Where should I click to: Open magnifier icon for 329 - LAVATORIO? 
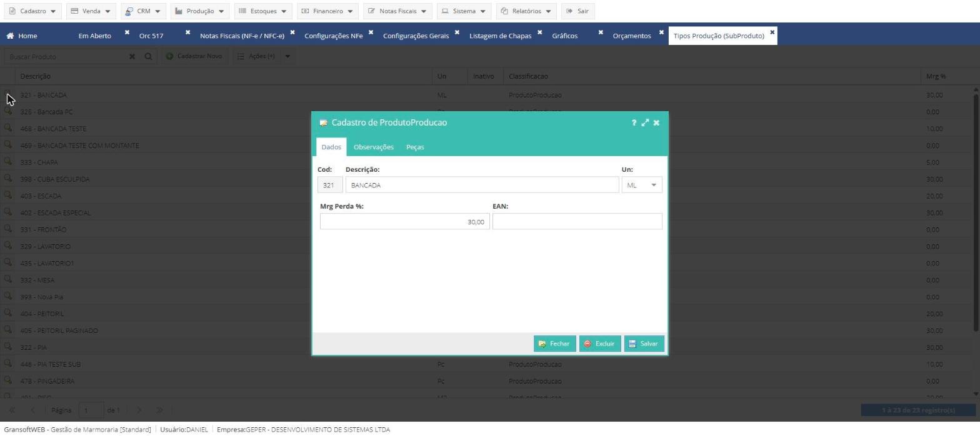tap(8, 245)
